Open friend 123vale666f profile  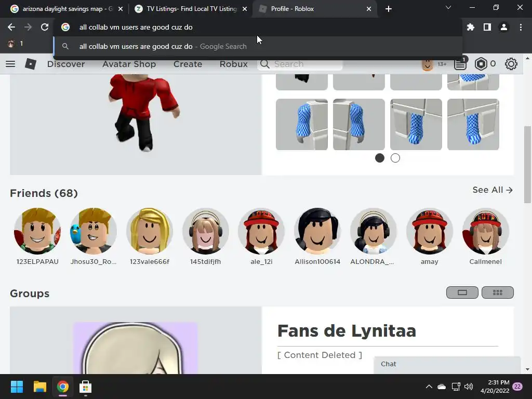tap(149, 236)
